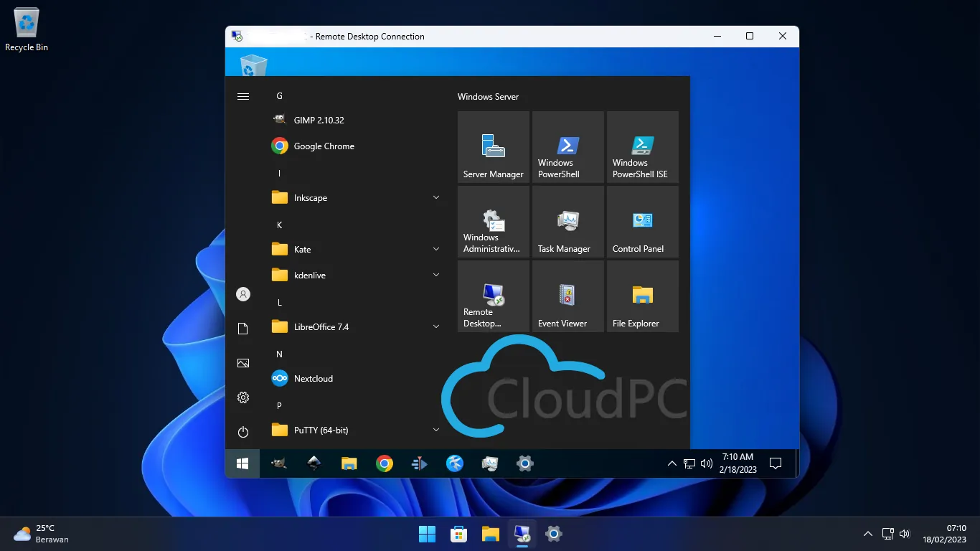The image size is (980, 551).
Task: Click Kate editor icon in remote taskbar
Action: point(455,463)
